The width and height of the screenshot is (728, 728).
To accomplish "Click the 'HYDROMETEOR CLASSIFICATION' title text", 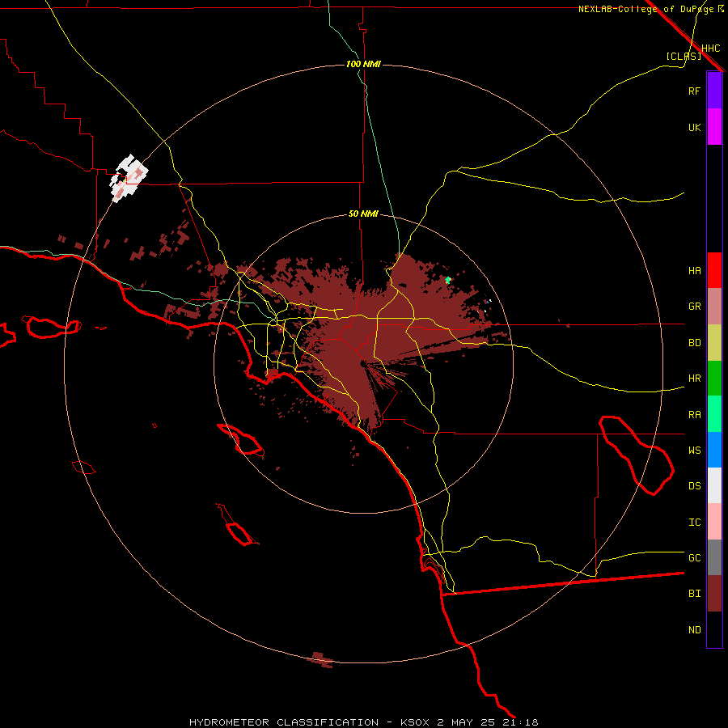I will point(284,722).
